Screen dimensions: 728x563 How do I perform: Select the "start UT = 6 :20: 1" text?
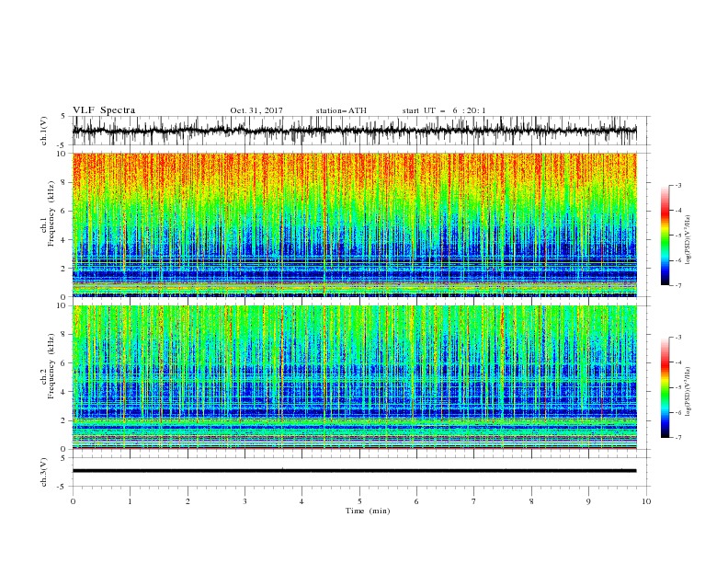444,110
